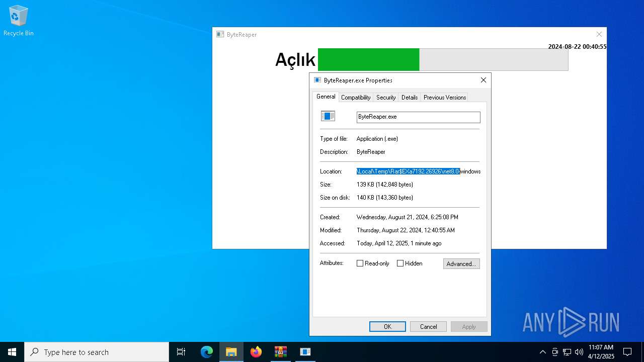Switch to the Compatibility tab
Screen dimensions: 644x362
[356, 98]
